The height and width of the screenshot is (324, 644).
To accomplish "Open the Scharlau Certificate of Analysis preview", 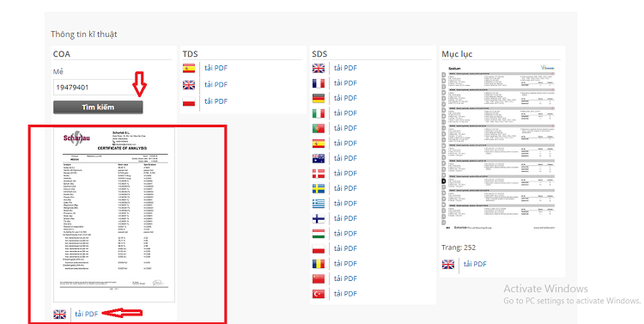I will pos(114,215).
